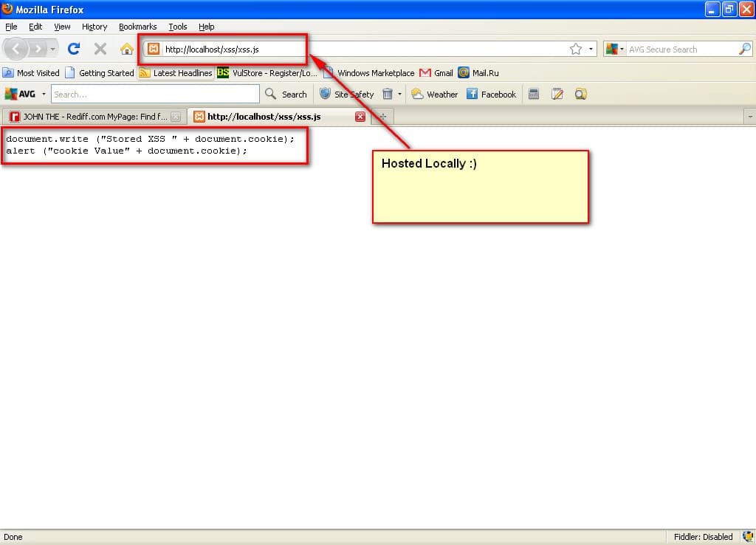Open AVG Site Safety shield icon

pyautogui.click(x=325, y=94)
